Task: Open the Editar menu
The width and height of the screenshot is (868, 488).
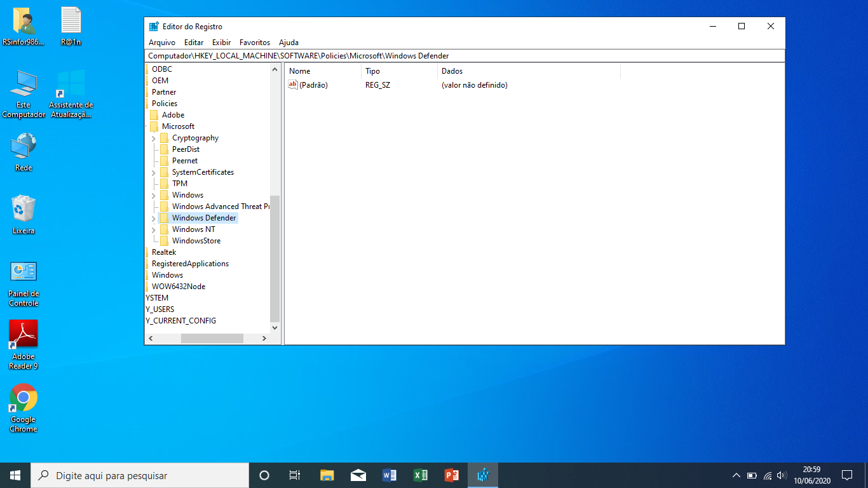Action: 194,43
